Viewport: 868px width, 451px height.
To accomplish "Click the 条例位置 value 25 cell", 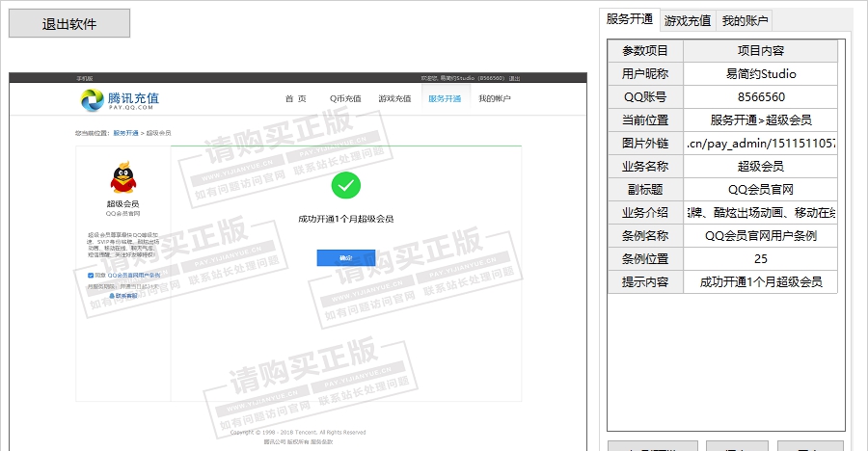I will (x=761, y=258).
